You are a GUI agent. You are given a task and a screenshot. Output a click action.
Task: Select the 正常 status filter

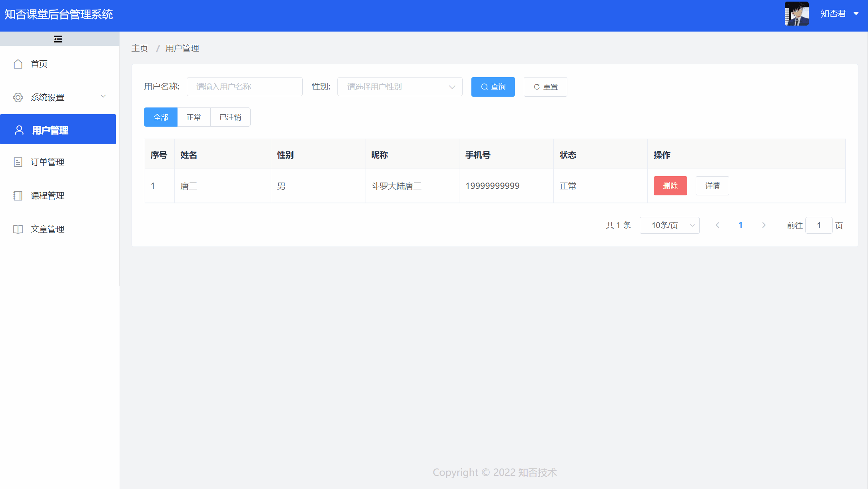tap(194, 117)
